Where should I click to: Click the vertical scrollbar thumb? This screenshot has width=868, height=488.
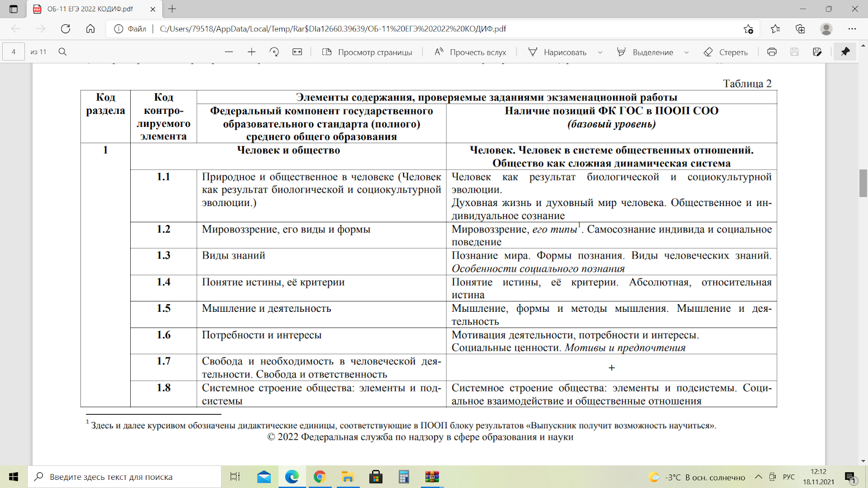(863, 183)
